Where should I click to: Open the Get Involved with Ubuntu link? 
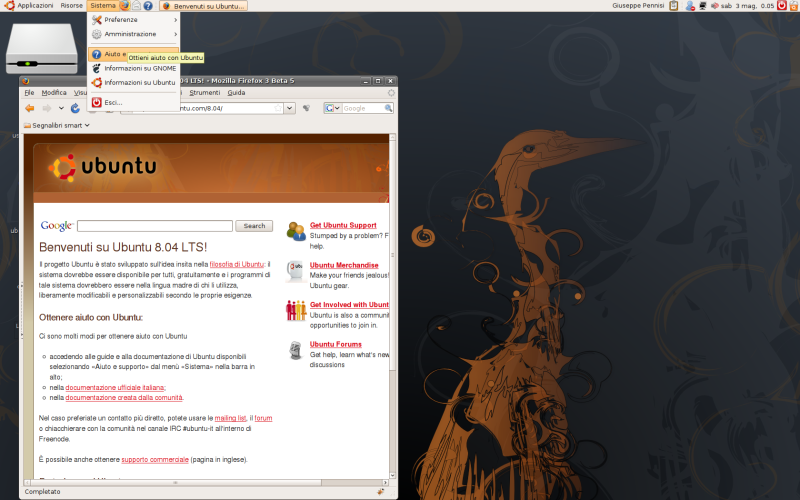[x=349, y=305]
